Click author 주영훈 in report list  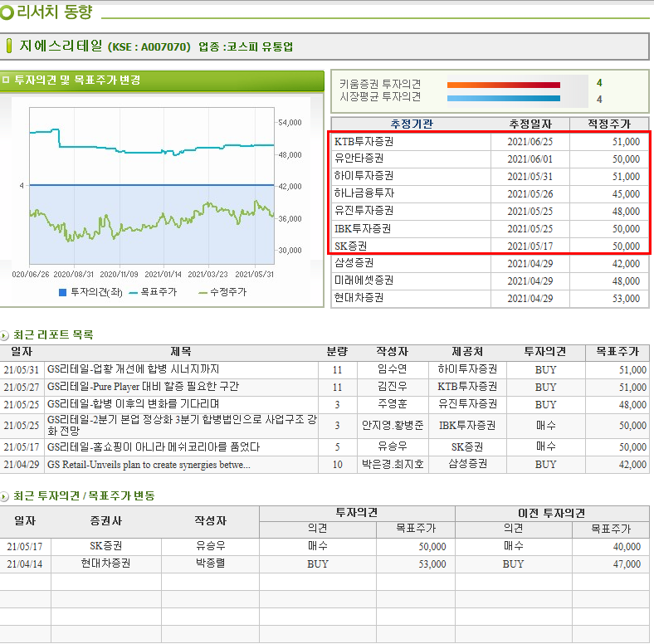pos(392,404)
